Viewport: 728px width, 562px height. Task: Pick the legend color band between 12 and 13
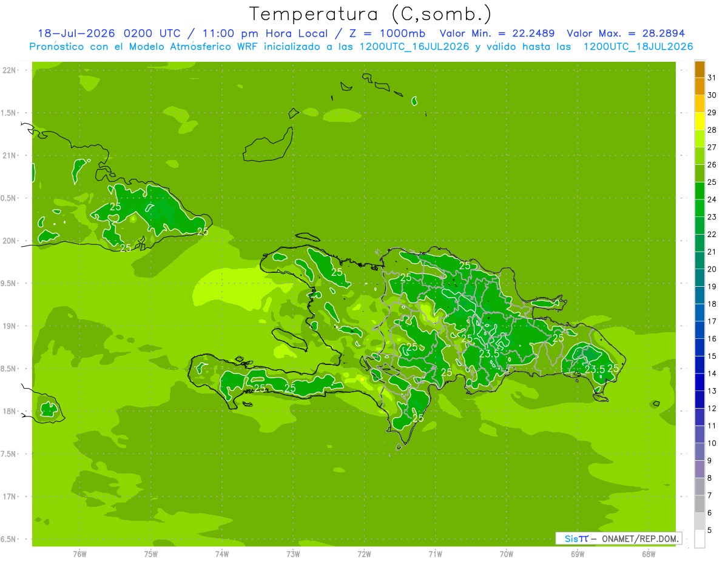[699, 400]
